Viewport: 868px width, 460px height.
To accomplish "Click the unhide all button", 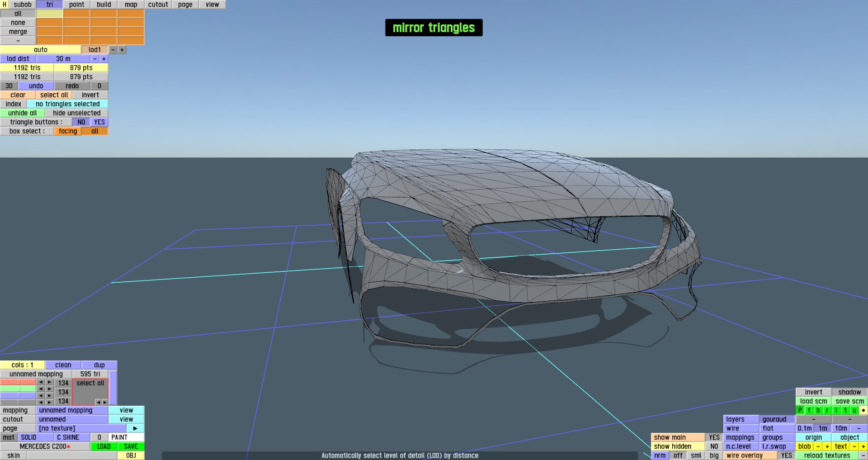I will (23, 113).
